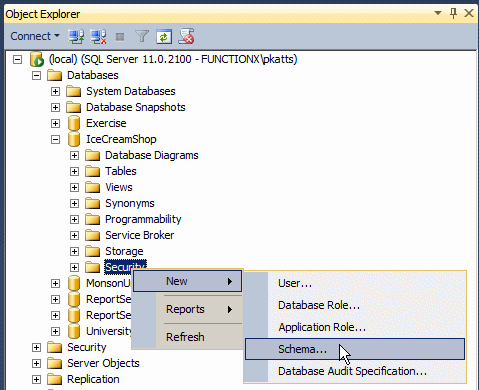Expand the Database Snapshots node

(x=55, y=108)
